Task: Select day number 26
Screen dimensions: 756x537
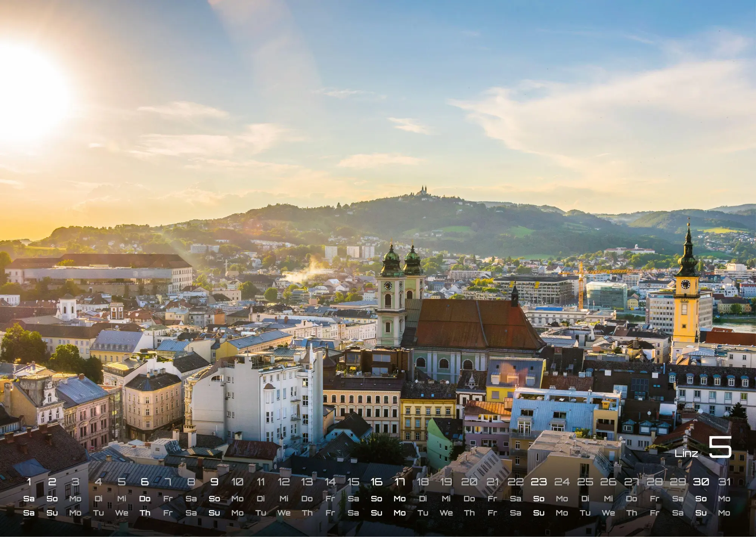Action: point(608,482)
